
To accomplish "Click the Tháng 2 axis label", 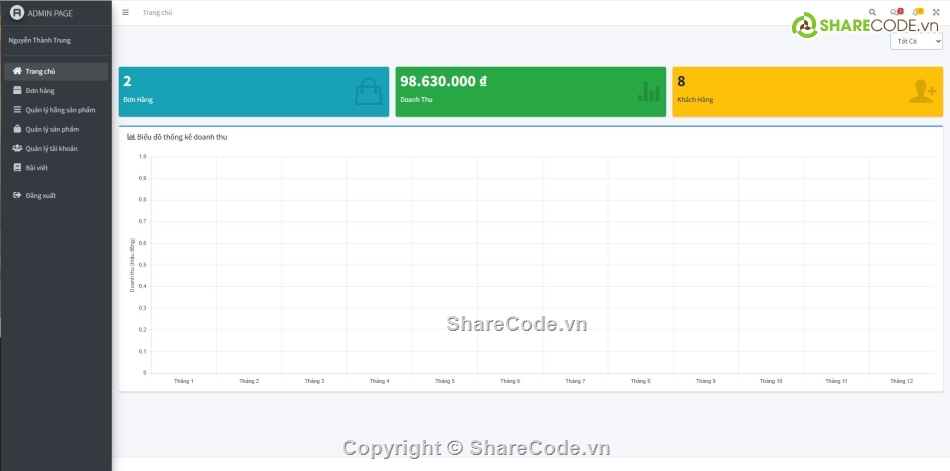I will coord(249,381).
